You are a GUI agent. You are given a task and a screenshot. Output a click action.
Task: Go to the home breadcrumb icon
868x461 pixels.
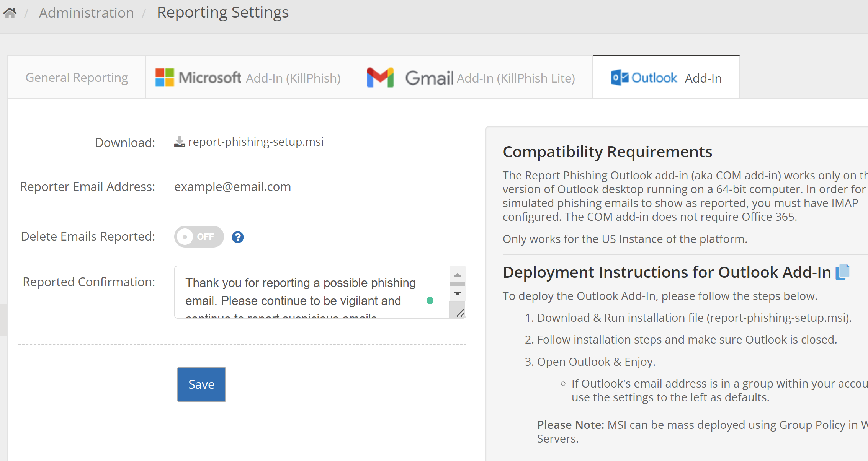(x=10, y=13)
